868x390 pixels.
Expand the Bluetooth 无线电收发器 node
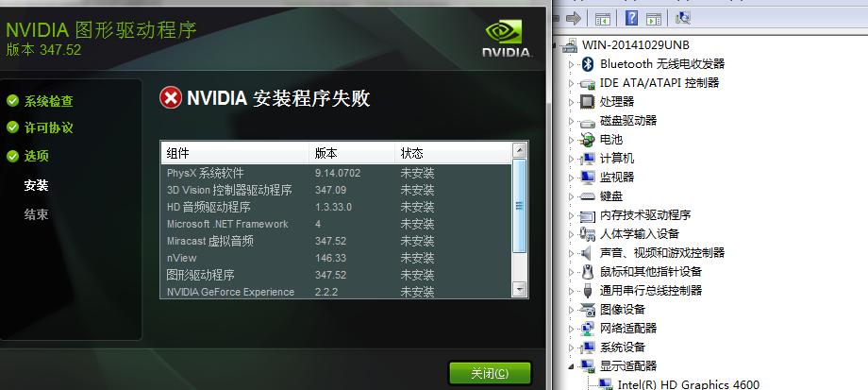tap(572, 65)
